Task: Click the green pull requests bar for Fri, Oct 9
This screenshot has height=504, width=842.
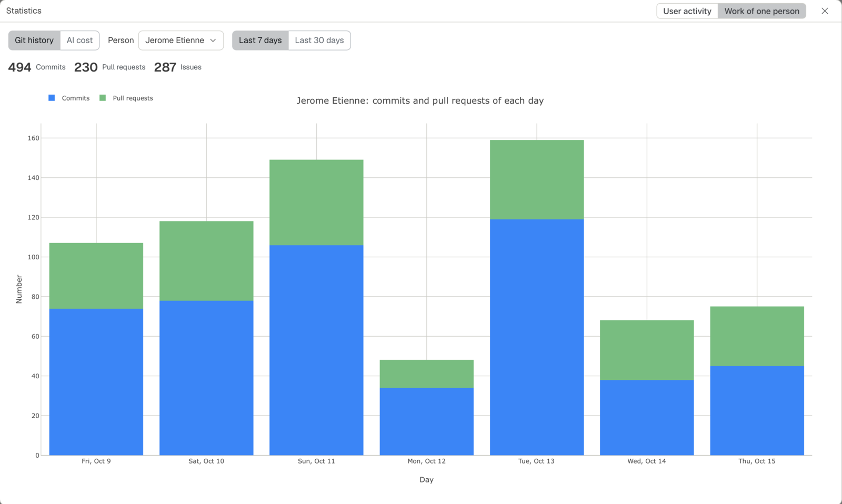Action: pyautogui.click(x=96, y=276)
